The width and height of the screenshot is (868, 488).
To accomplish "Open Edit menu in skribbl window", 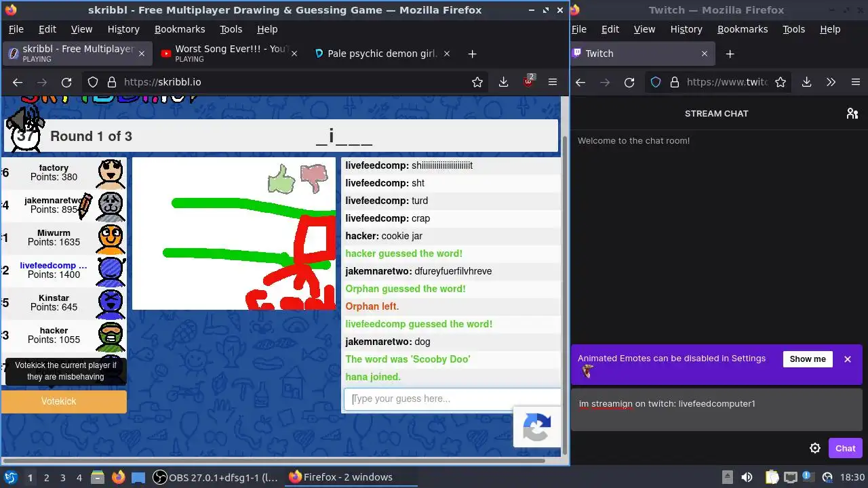I will coord(47,29).
